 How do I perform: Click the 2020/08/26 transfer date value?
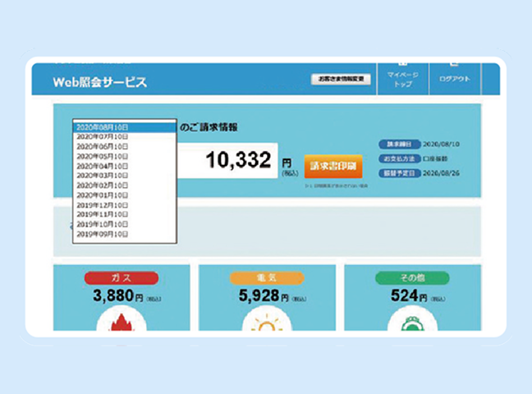tap(441, 173)
